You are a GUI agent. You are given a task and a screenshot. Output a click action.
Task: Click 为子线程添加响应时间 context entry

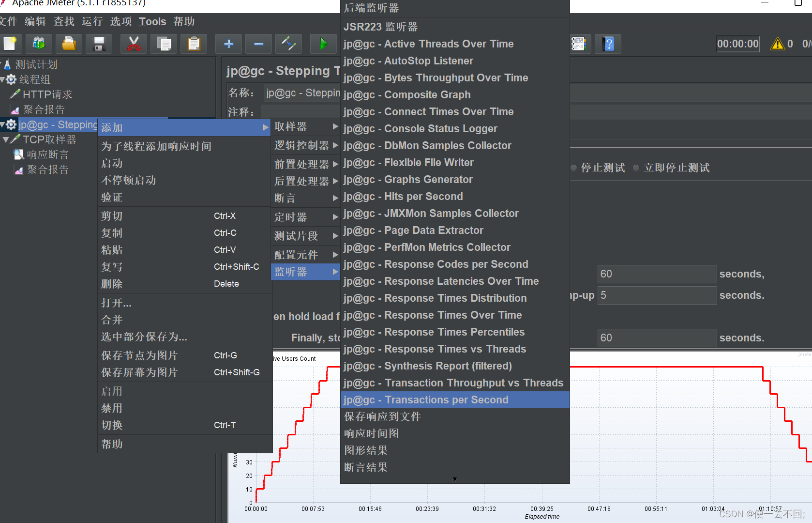184,146
